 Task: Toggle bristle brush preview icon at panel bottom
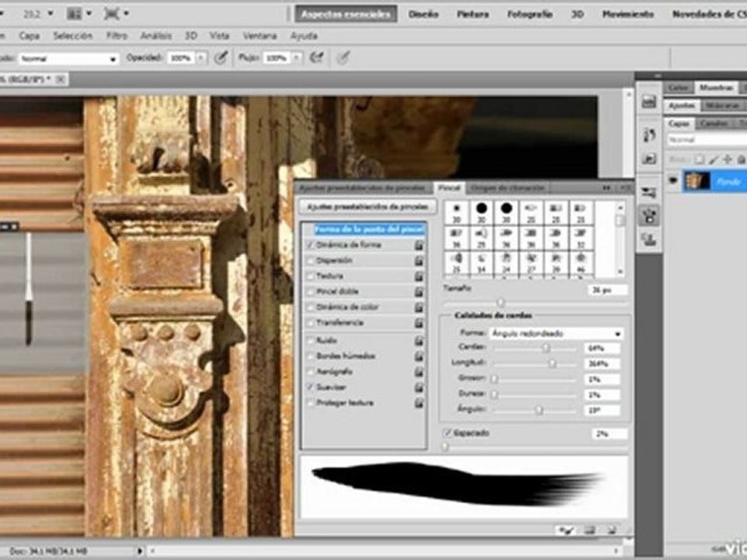566,530
